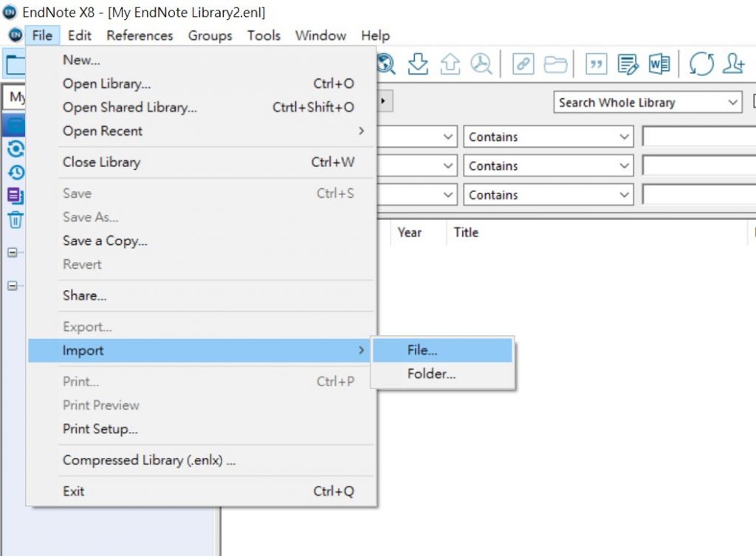Choose Save a Copy... menu item
This screenshot has height=556, width=756.
[x=202, y=241]
